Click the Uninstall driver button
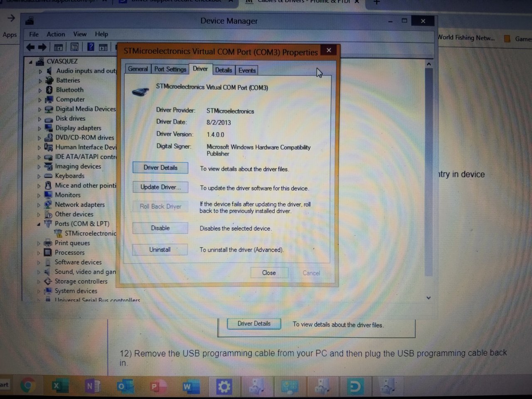Image resolution: width=532 pixels, height=399 pixels. pos(160,249)
